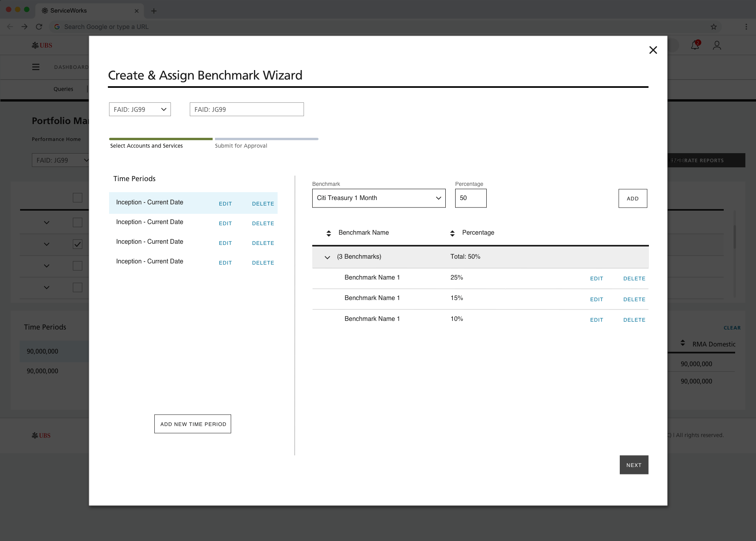Viewport: 756px width, 541px height.
Task: Open the user profile icon
Action: [717, 46]
